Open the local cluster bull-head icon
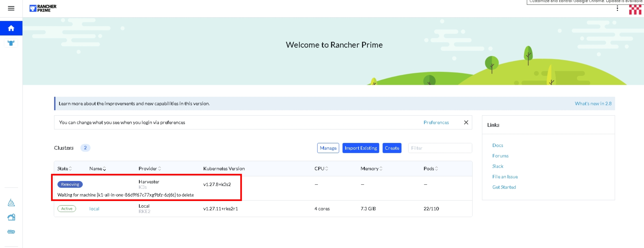 pyautogui.click(x=11, y=43)
